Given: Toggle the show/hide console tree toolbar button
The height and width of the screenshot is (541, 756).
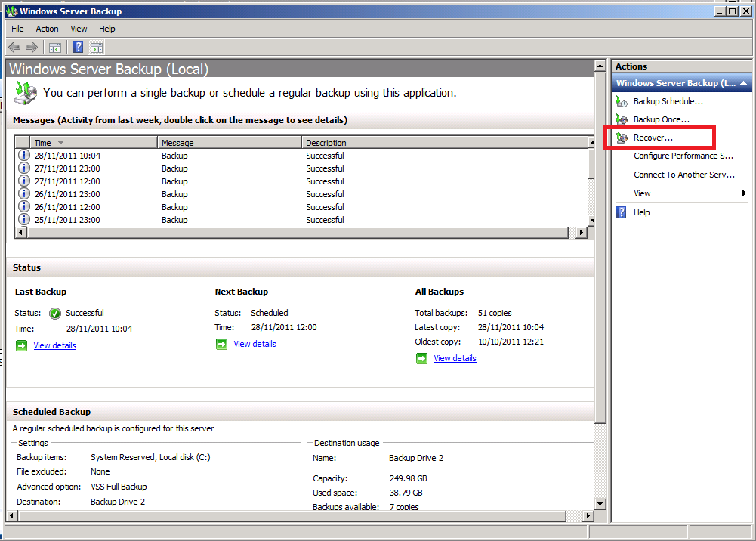Looking at the screenshot, I should coord(55,48).
